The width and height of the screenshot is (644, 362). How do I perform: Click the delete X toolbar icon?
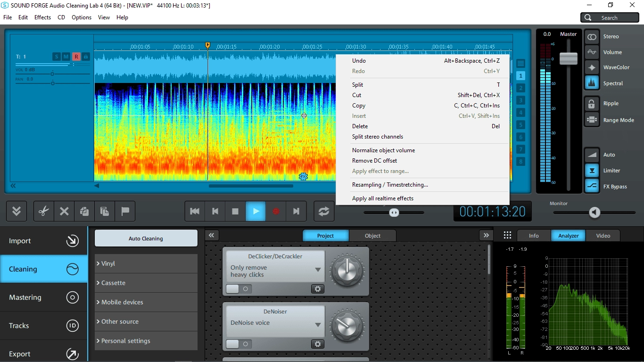pos(64,212)
